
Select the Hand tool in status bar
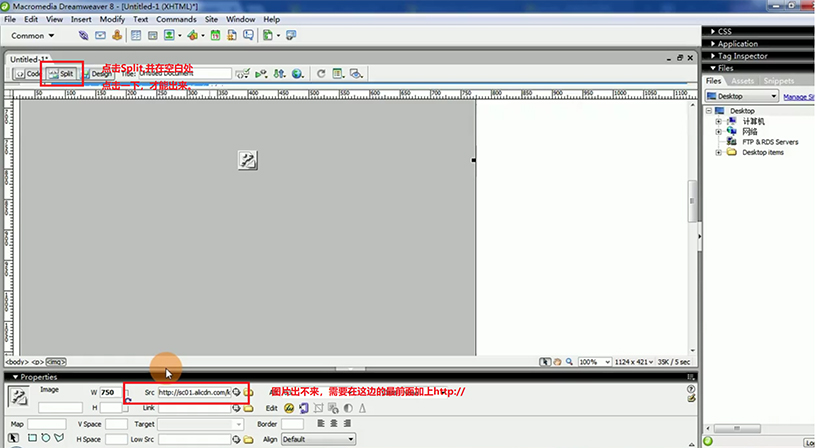coord(558,361)
